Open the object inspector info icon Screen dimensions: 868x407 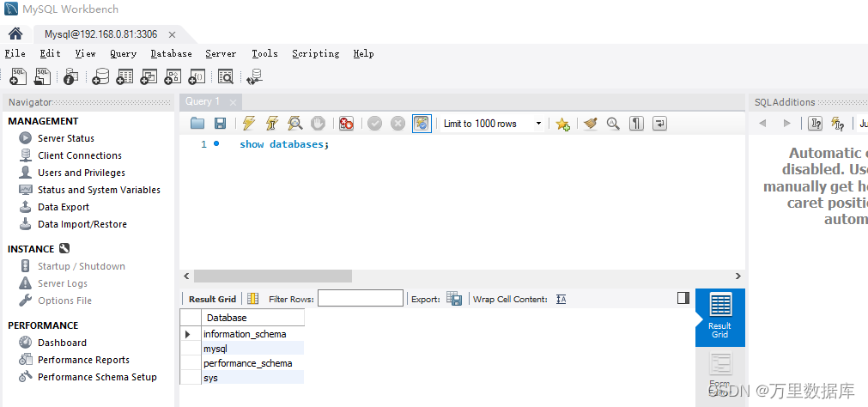(70, 76)
